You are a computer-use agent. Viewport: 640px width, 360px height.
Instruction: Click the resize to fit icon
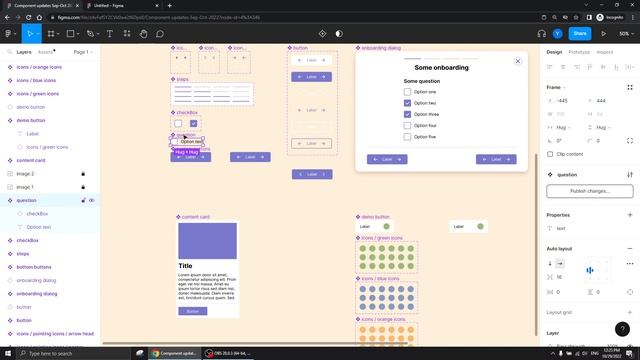[x=630, y=87]
